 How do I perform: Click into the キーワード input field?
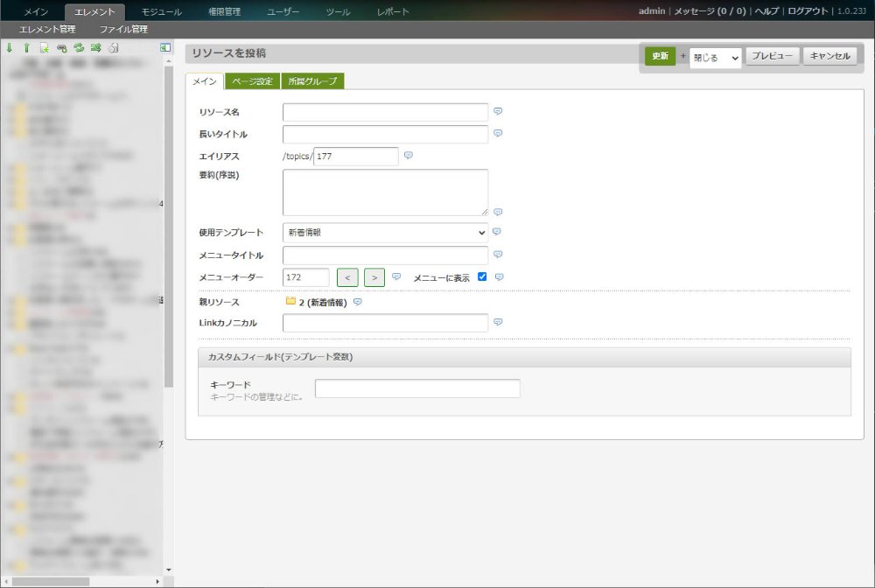tap(417, 388)
